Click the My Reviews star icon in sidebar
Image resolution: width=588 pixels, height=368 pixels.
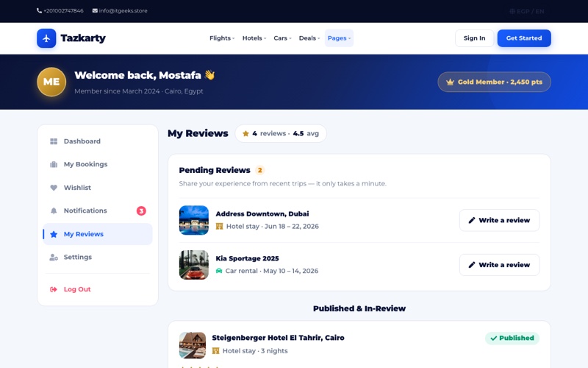point(54,234)
